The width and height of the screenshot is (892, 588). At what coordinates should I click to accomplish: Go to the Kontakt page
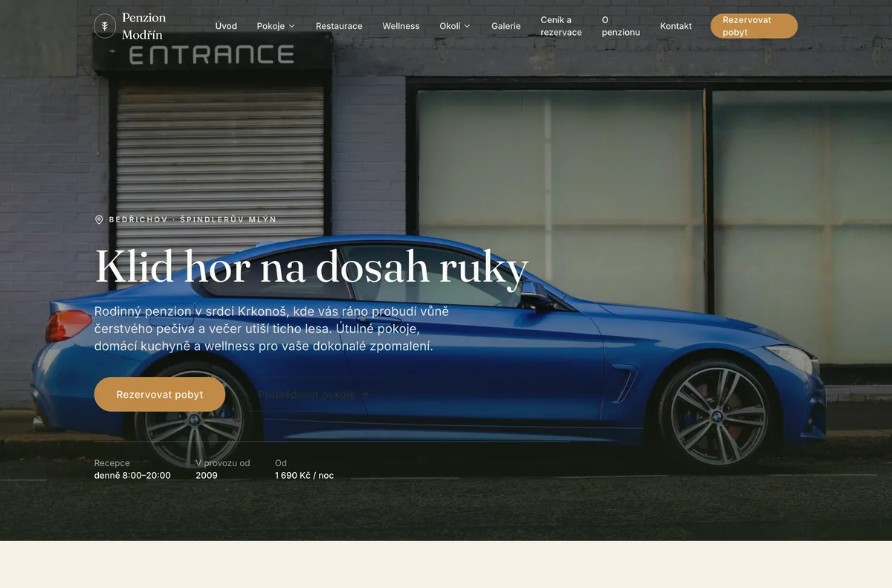click(676, 26)
